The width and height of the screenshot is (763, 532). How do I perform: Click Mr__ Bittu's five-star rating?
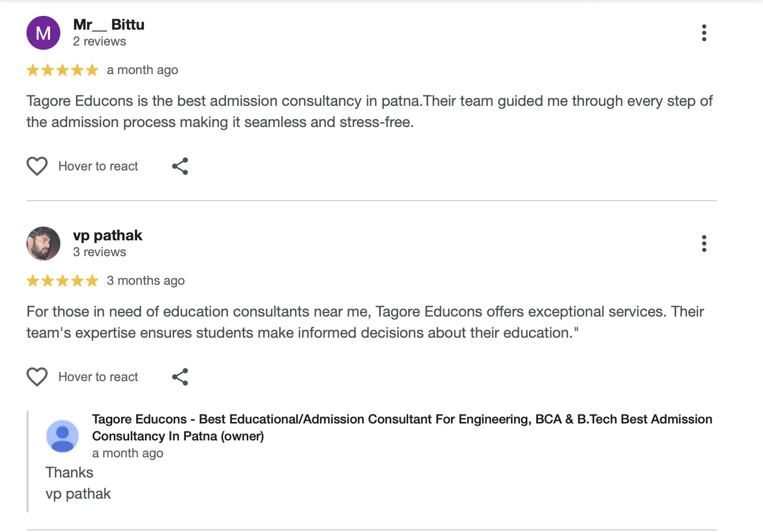62,70
